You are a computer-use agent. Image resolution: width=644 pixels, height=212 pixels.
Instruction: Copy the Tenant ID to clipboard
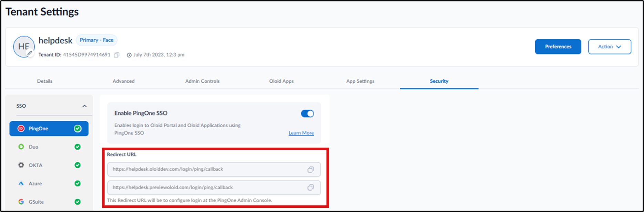117,55
